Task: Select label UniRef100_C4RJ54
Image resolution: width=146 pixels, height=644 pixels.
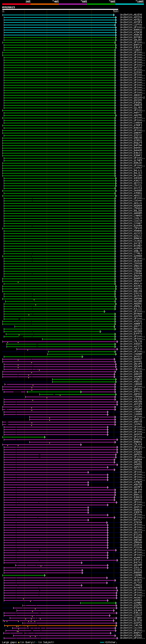Action: 131,625
